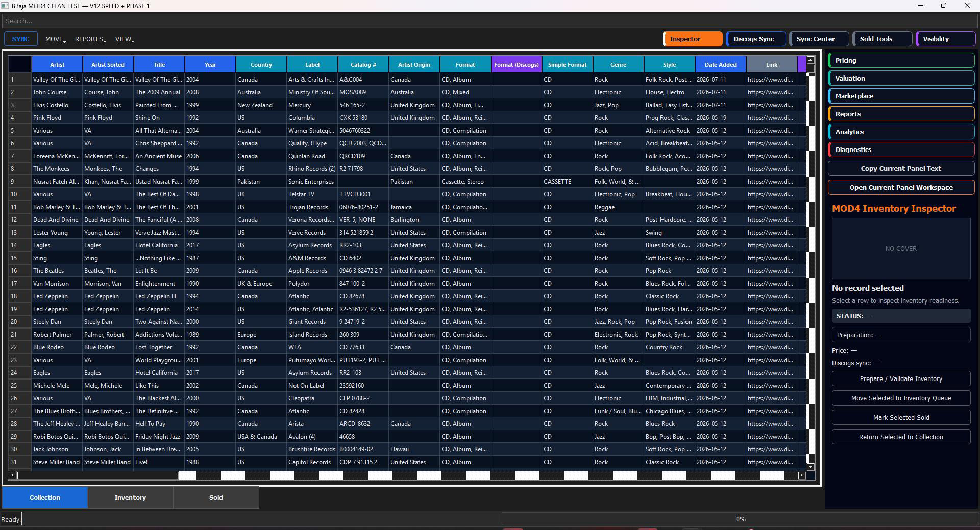This screenshot has height=530, width=980.
Task: Click the "Trojan Records" label cell
Action: pos(312,207)
